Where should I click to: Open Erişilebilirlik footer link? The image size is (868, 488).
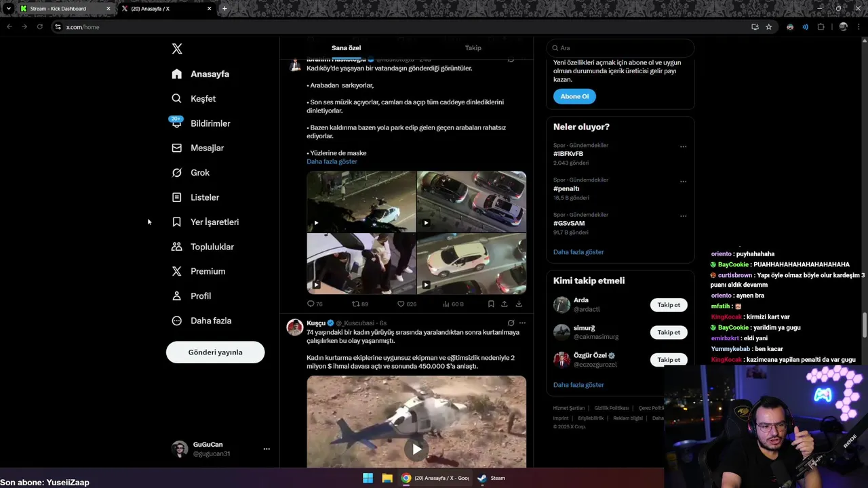click(x=591, y=418)
